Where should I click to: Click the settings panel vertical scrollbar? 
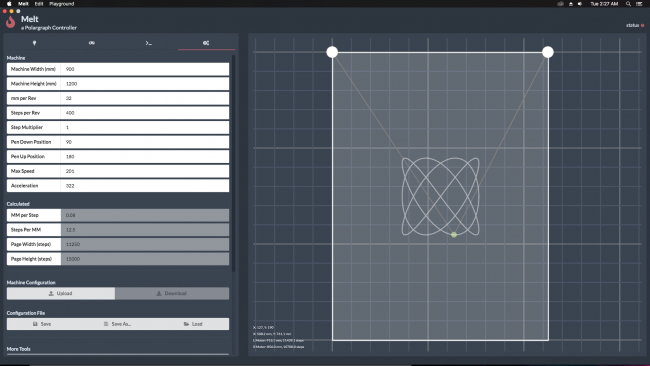233,163
